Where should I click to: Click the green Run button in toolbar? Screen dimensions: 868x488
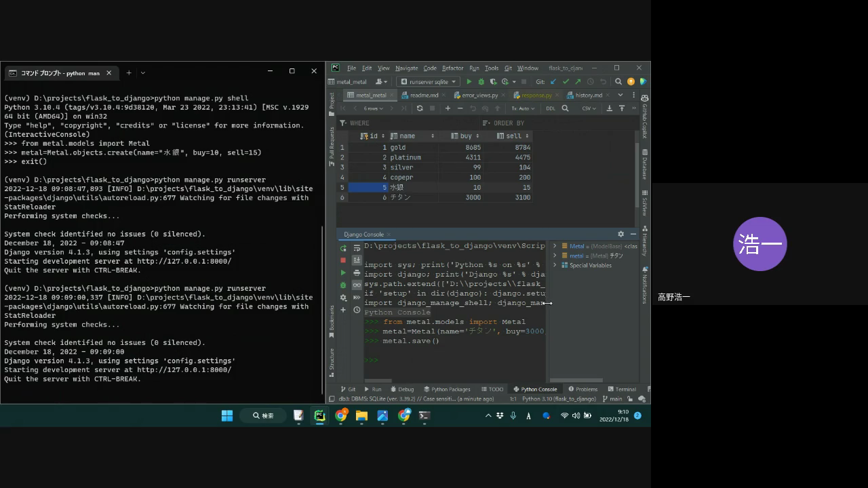click(469, 82)
